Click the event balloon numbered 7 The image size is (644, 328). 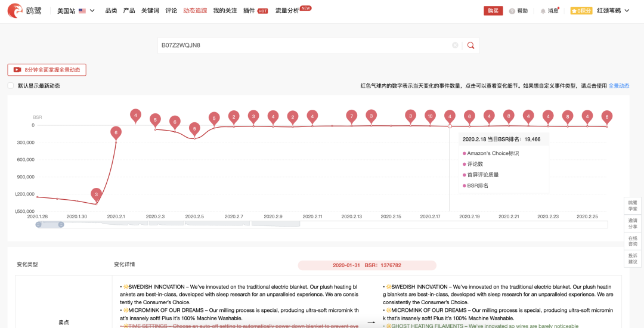pos(351,117)
